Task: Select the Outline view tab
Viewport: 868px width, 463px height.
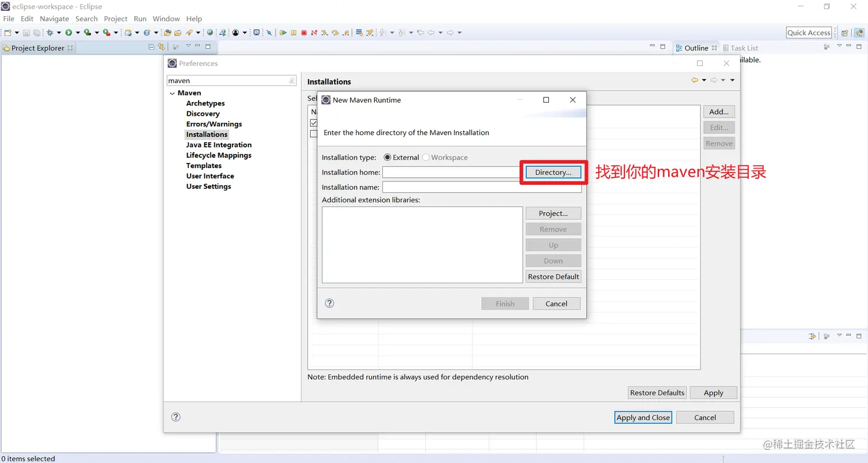Action: [x=696, y=48]
